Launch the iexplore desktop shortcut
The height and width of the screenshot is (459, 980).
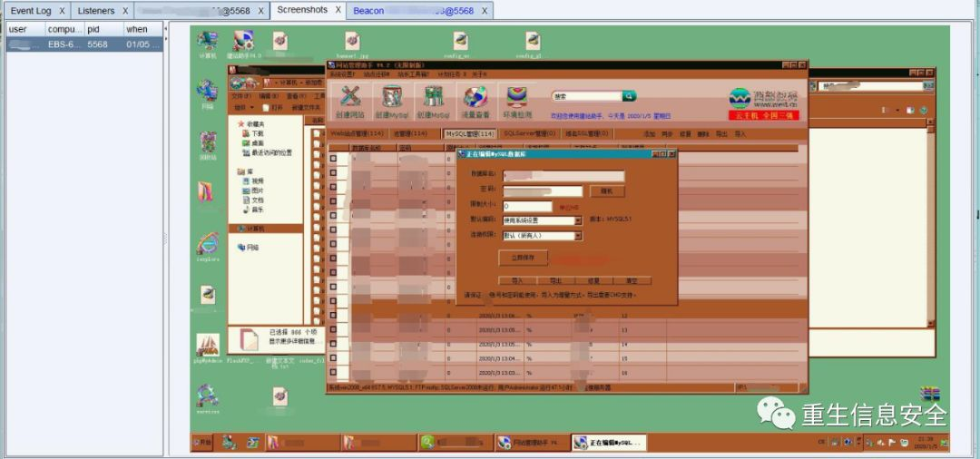(208, 247)
